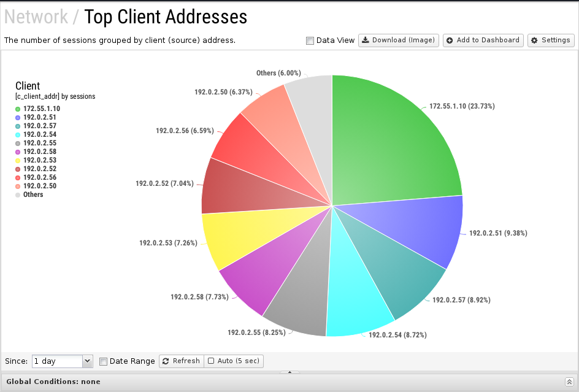Open the Settings gear button
This screenshot has height=392, width=579.
click(x=550, y=40)
